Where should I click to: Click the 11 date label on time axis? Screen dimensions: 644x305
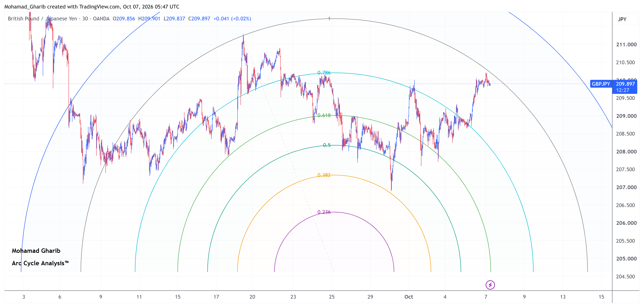(x=139, y=297)
